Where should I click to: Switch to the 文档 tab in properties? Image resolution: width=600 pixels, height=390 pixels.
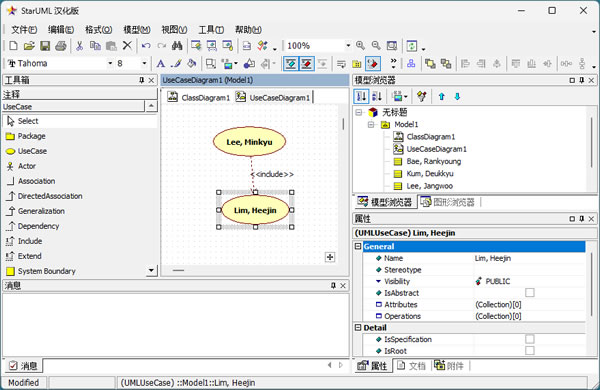(x=412, y=366)
